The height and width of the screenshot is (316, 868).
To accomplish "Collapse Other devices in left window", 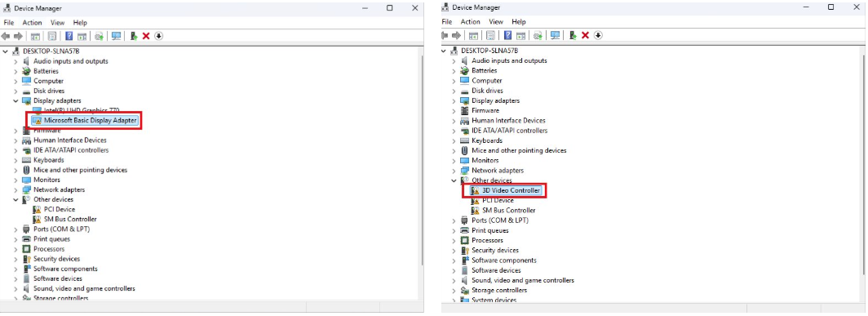I will [15, 199].
